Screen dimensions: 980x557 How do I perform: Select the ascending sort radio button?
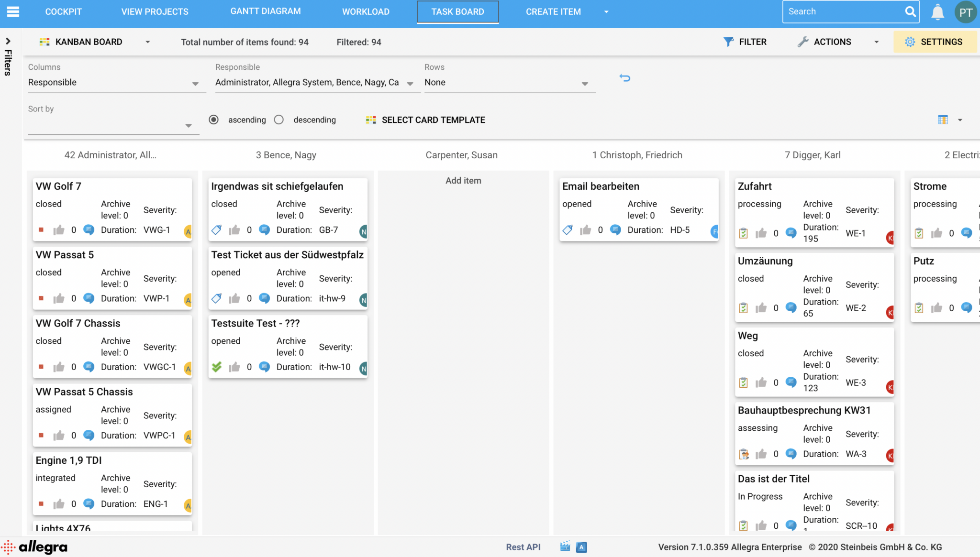click(x=213, y=120)
